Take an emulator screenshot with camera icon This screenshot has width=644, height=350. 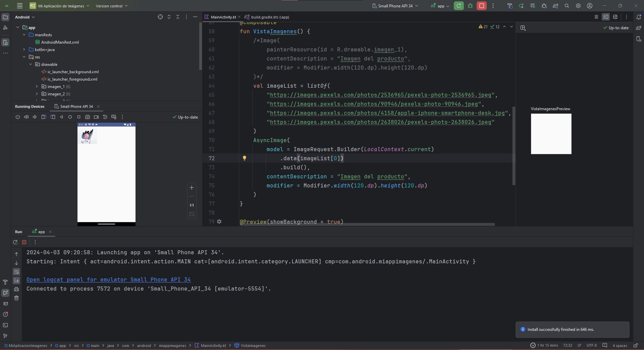pos(88,117)
